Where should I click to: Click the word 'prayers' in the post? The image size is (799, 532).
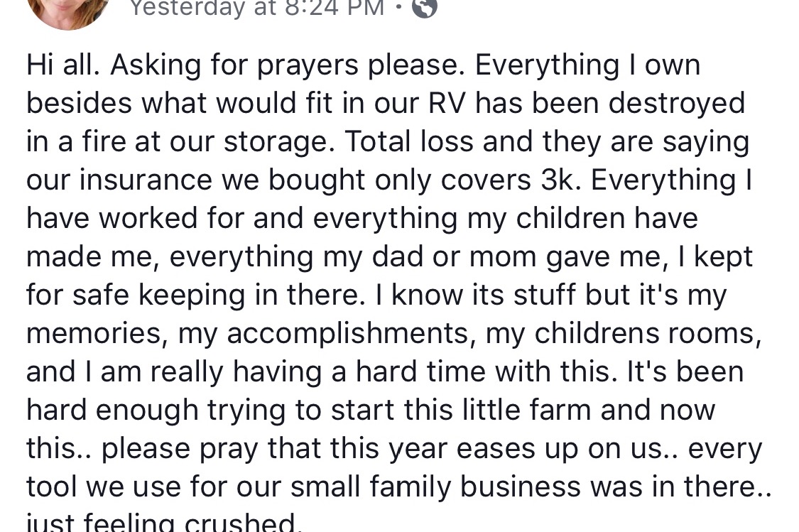pos(305,65)
